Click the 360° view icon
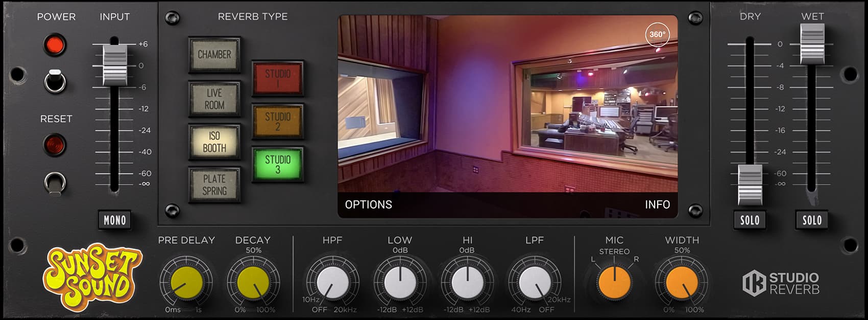Viewport: 868px width, 320px height. (x=657, y=35)
